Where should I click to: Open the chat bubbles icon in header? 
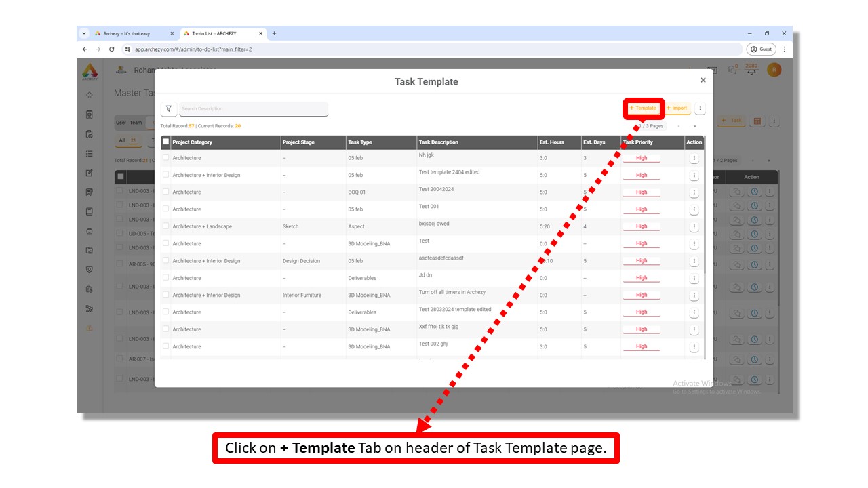[x=732, y=69]
